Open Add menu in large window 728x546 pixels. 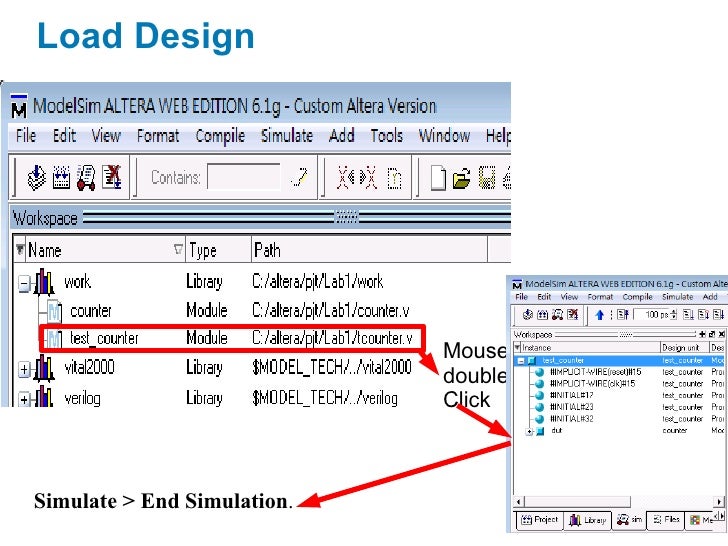341,136
